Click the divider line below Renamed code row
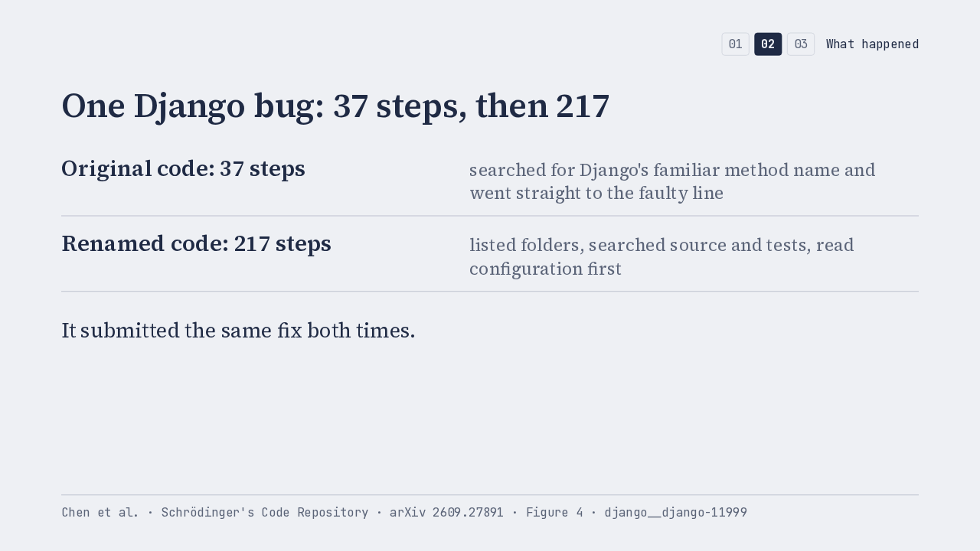Screen dimensions: 980x551 pos(490,292)
